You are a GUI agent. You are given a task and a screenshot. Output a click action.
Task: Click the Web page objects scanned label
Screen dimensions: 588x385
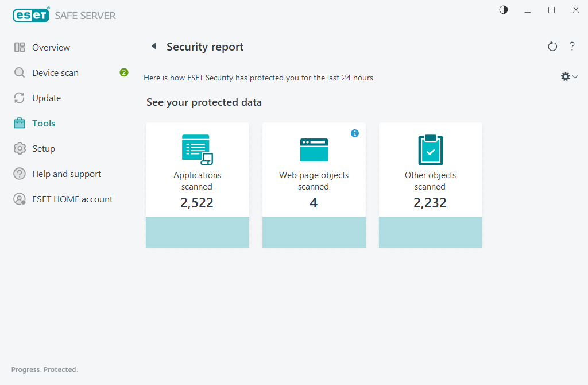click(x=314, y=181)
